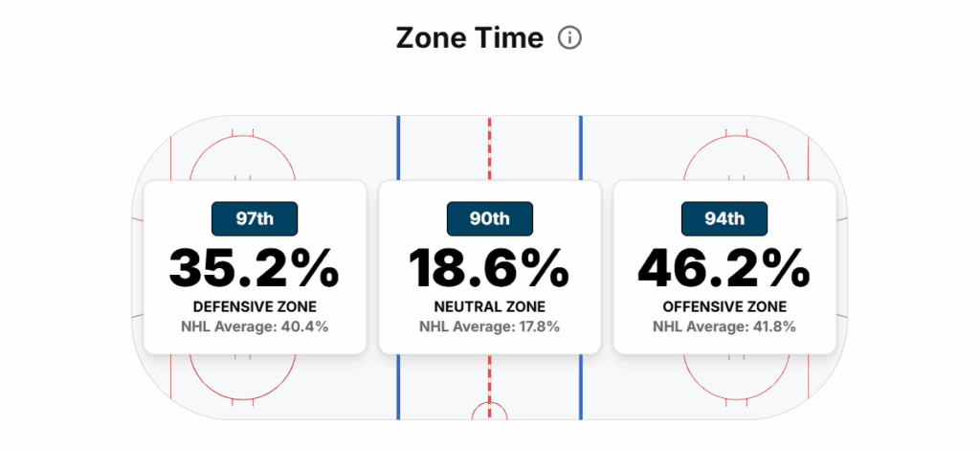Click the OFFENSIVE ZONE label
This screenshot has height=450, width=980.
click(724, 307)
